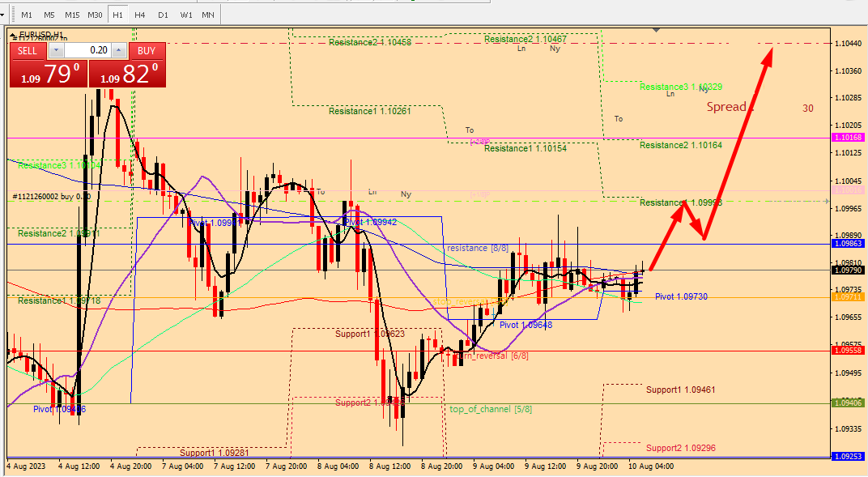Increase trade volume with up arrow
This screenshot has height=477, width=868.
click(x=119, y=51)
